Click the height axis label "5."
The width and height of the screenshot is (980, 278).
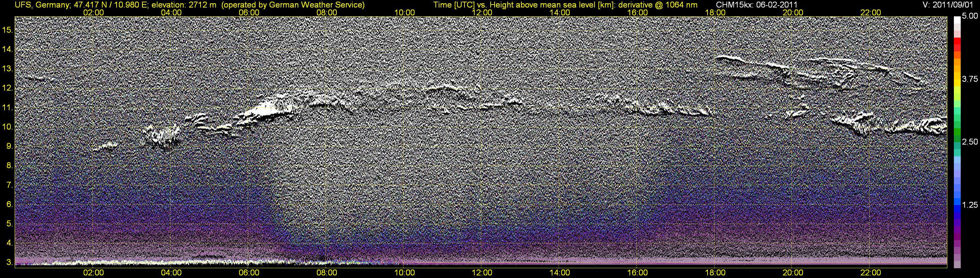(9, 223)
